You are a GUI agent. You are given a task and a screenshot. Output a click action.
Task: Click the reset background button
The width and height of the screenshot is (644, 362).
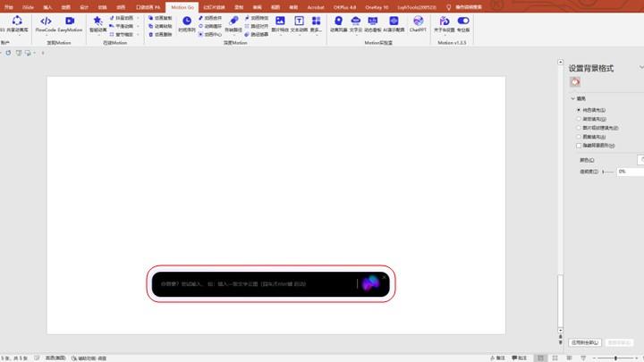click(x=619, y=342)
